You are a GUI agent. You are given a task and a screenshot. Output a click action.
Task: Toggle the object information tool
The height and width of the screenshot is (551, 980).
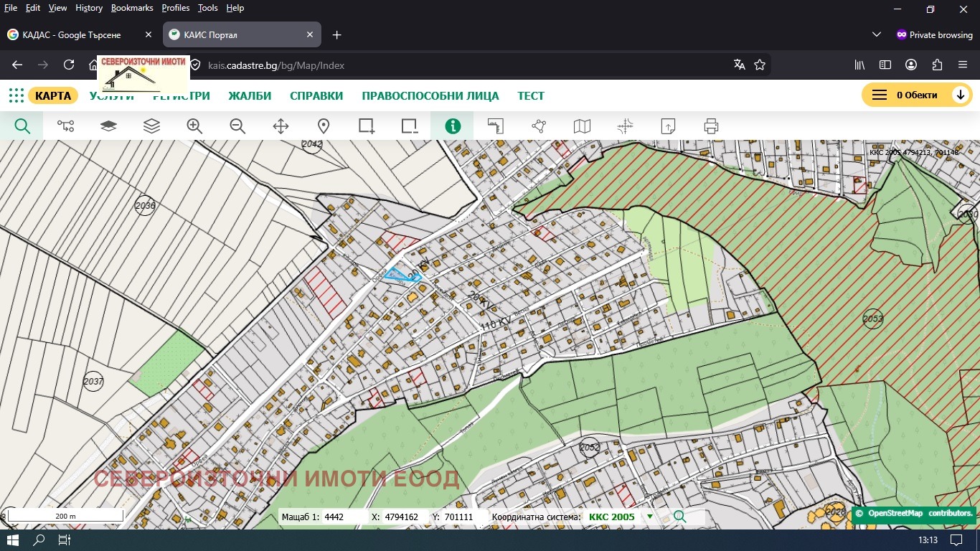pos(453,126)
